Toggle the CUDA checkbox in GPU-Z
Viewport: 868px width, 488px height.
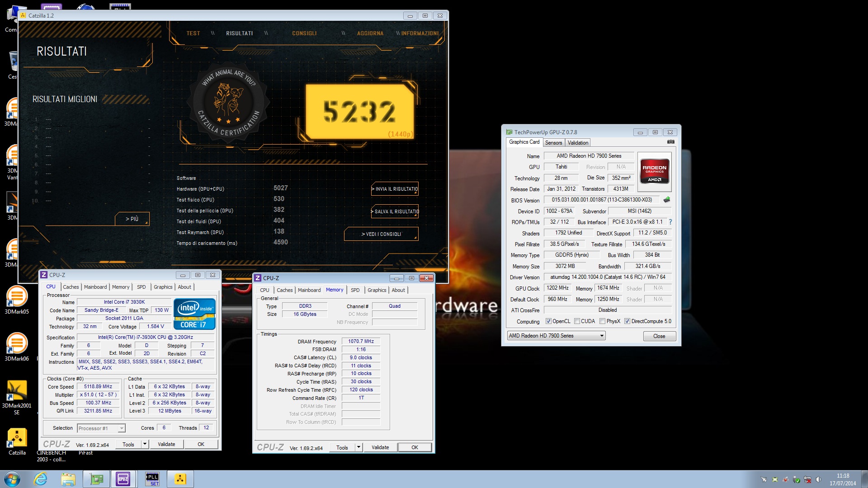[577, 321]
